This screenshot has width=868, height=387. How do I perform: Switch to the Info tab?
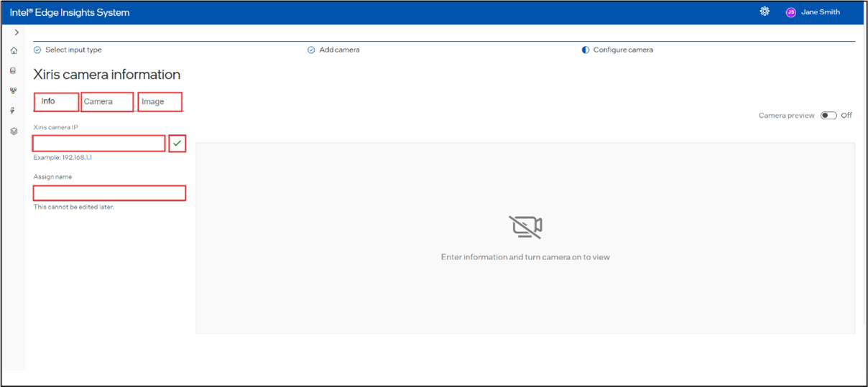tap(56, 102)
